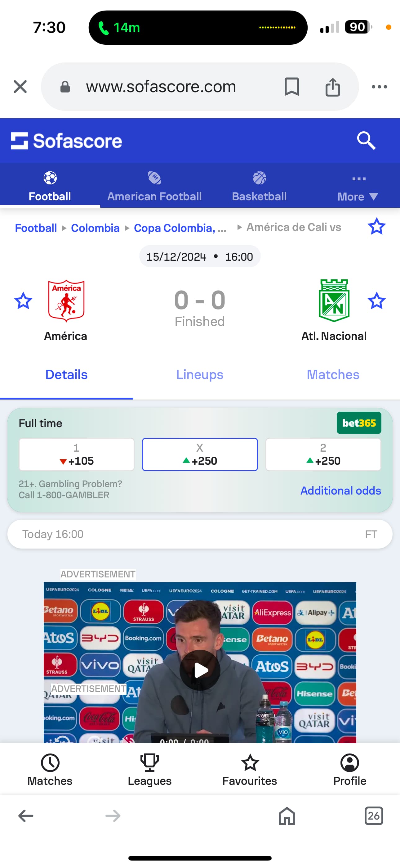
Task: Open the 26 open tabs switcher
Action: [x=374, y=816]
